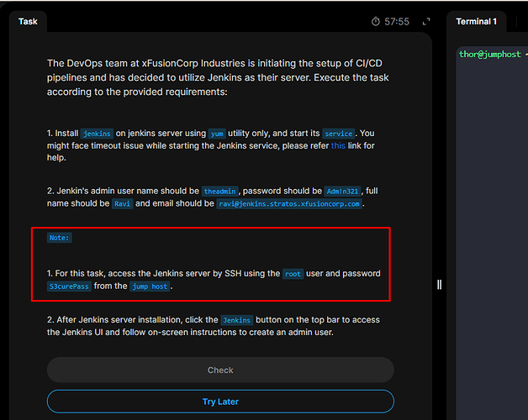Open the 'this' help link
This screenshot has height=420, width=528.
338,145
